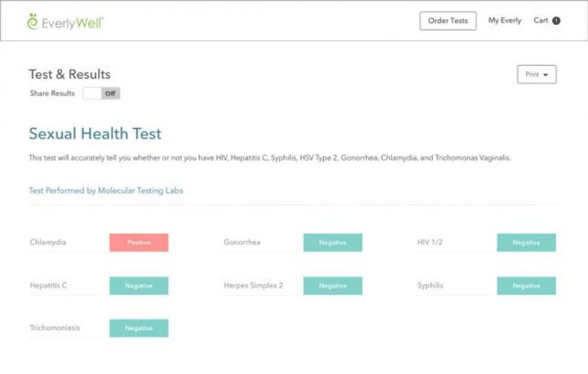Open the My Everly menu
Screen dimensions: 588x374
coord(505,21)
